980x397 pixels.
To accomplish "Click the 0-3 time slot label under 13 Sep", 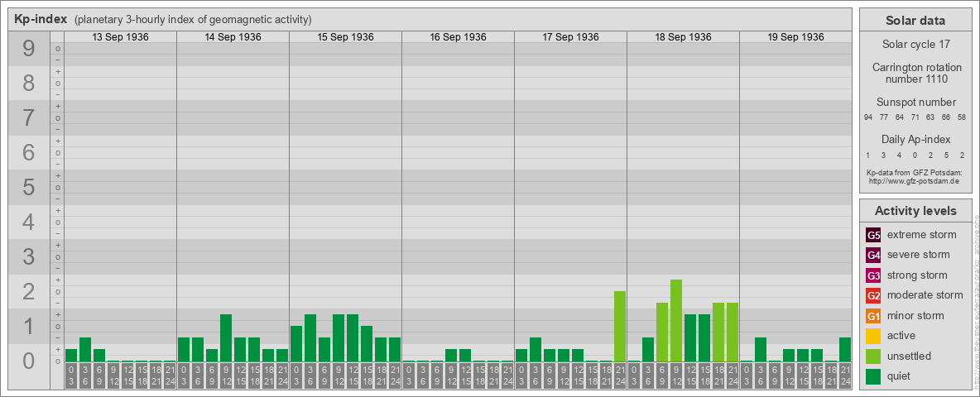I will 71,376.
